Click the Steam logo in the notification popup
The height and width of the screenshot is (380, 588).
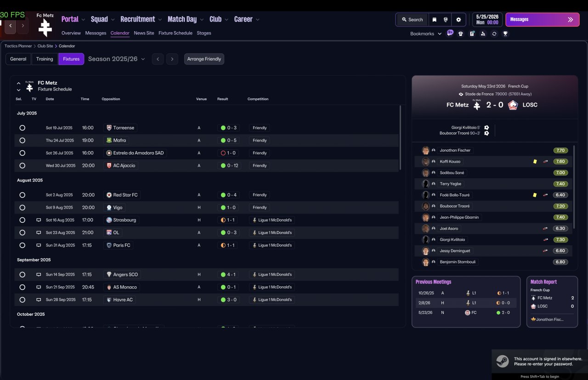tap(502, 361)
